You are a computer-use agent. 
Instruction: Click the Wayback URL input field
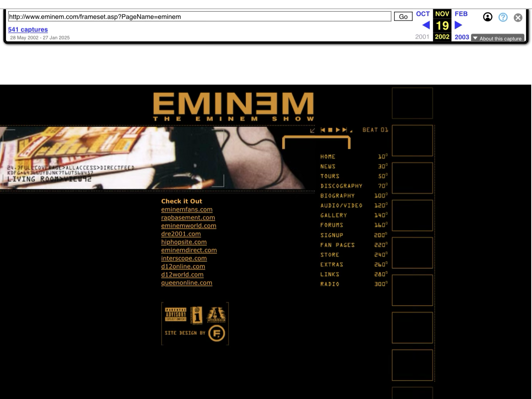(x=199, y=17)
